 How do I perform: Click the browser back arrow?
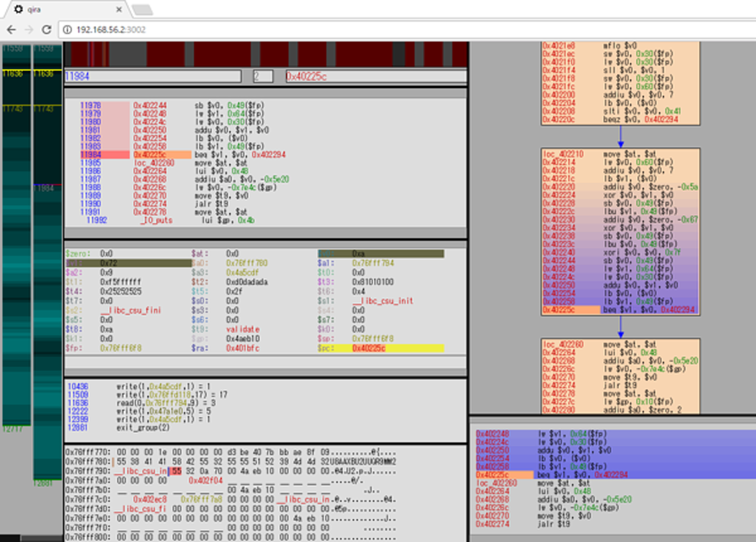[x=11, y=29]
